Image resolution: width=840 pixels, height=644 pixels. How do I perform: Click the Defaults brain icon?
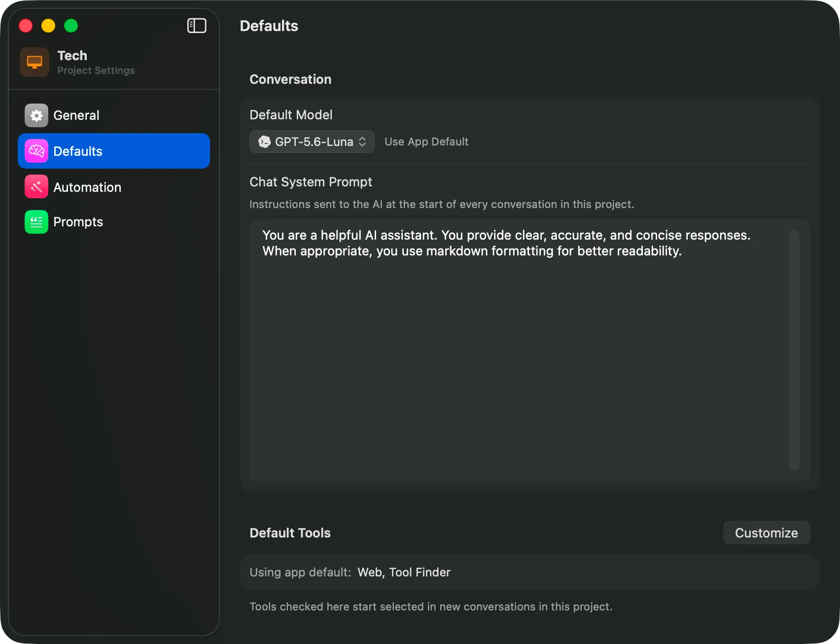coord(36,151)
